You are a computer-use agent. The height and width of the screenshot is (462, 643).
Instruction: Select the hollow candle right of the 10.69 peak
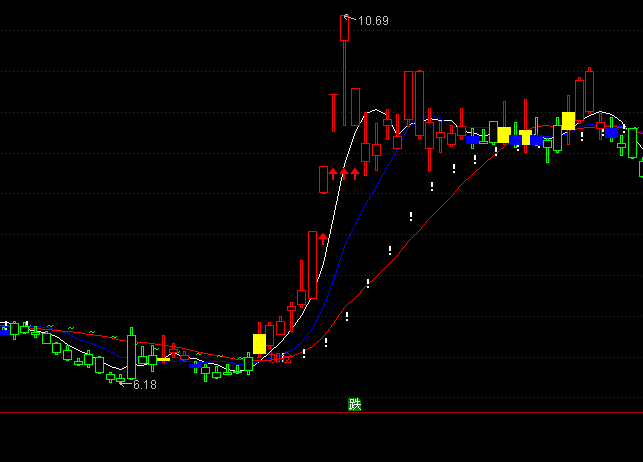355,105
